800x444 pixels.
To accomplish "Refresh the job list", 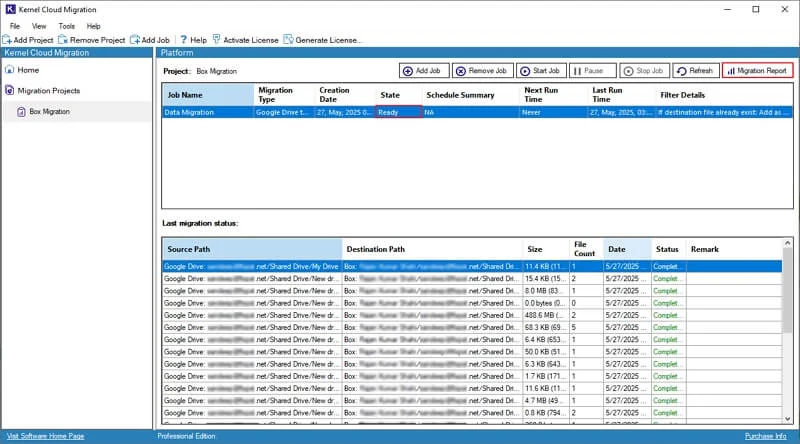I will pyautogui.click(x=696, y=70).
